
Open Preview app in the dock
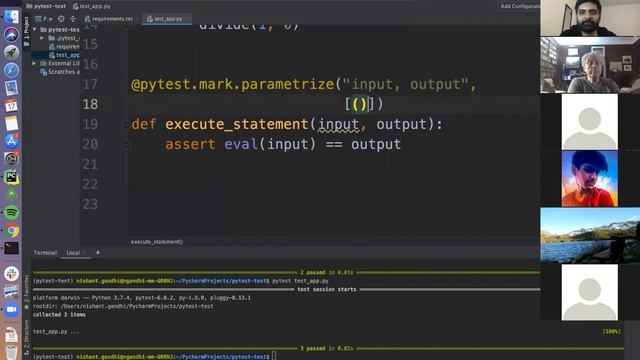click(x=11, y=88)
